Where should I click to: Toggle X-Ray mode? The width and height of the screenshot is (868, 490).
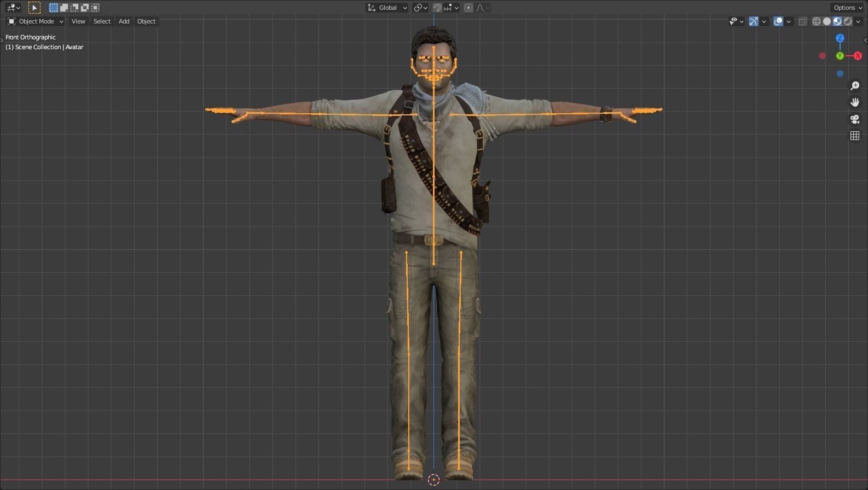click(x=802, y=21)
